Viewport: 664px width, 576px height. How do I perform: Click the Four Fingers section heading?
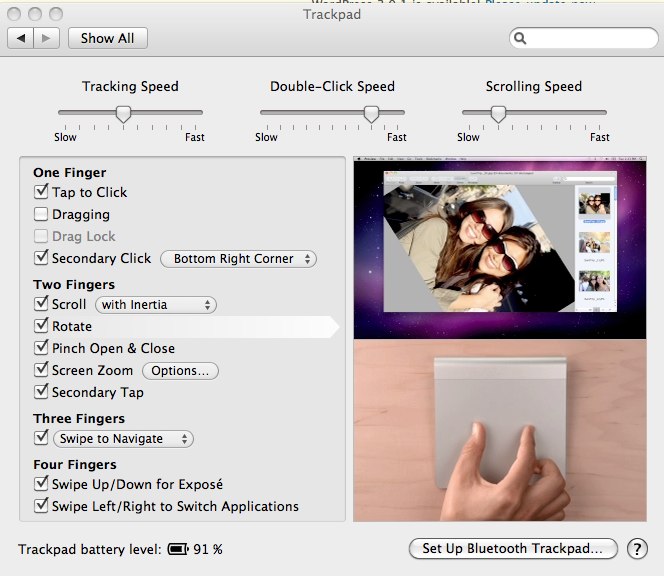tap(75, 465)
